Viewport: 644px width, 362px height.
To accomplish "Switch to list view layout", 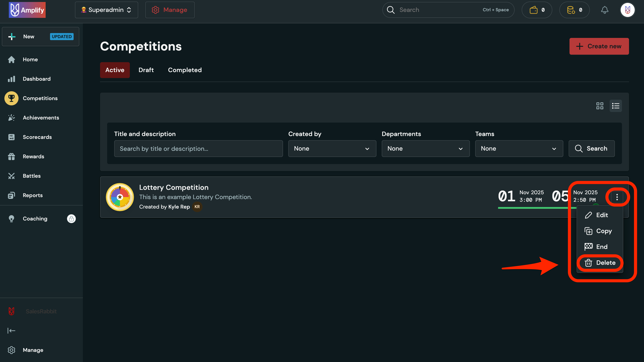I will pos(616,106).
